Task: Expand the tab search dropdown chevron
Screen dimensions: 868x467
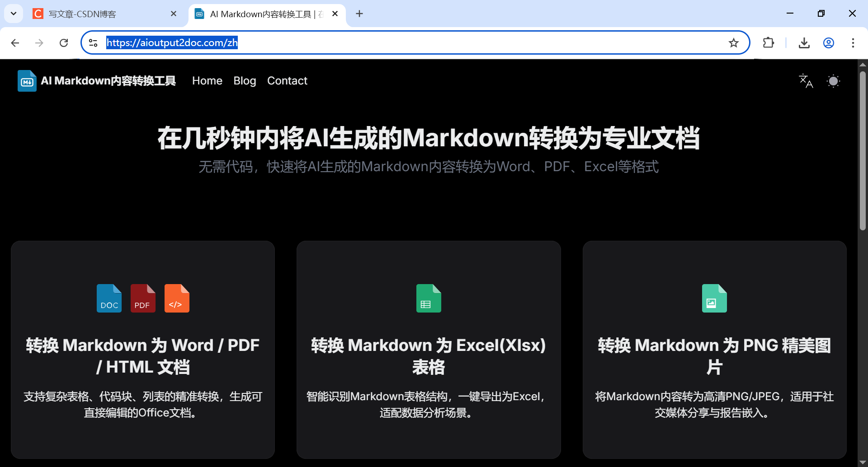Action: pos(14,14)
